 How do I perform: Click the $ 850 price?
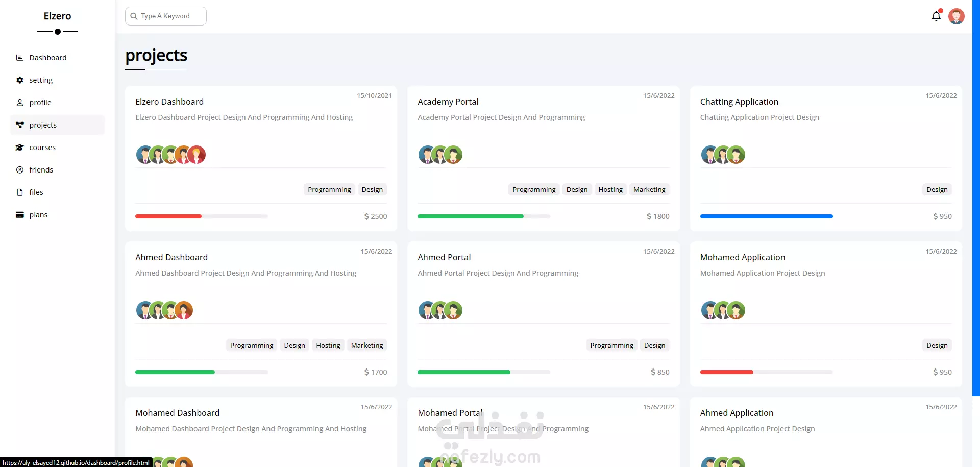[x=660, y=372]
